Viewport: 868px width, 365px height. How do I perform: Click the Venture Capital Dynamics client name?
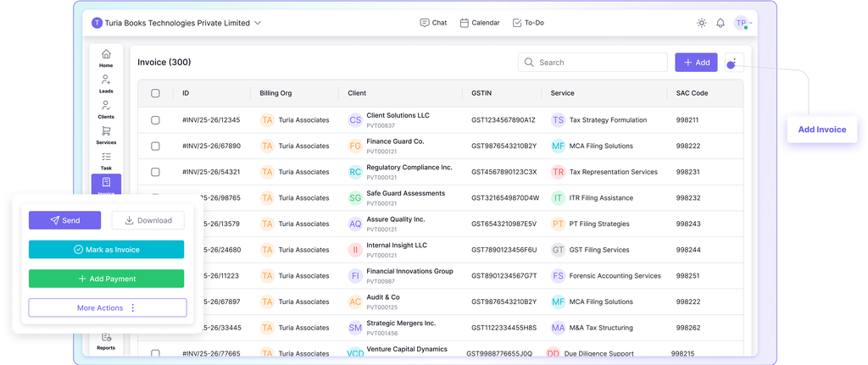click(x=407, y=349)
